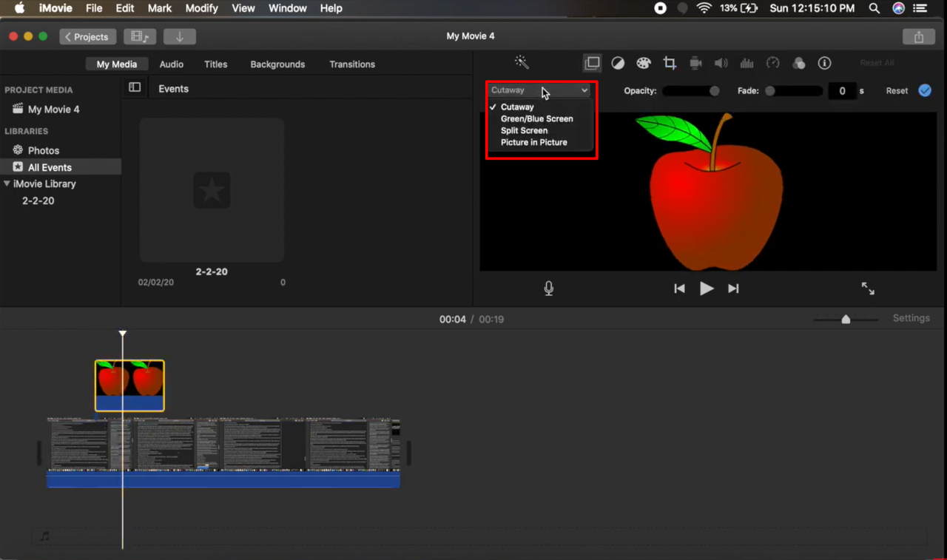This screenshot has width=947, height=560.
Task: Select the apple cutaway clip in timeline
Action: coord(129,385)
